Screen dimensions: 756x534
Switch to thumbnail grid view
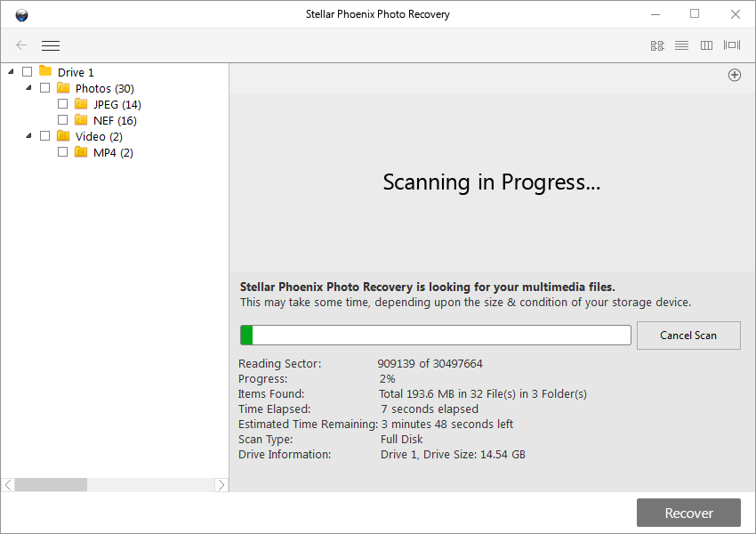pyautogui.click(x=657, y=45)
